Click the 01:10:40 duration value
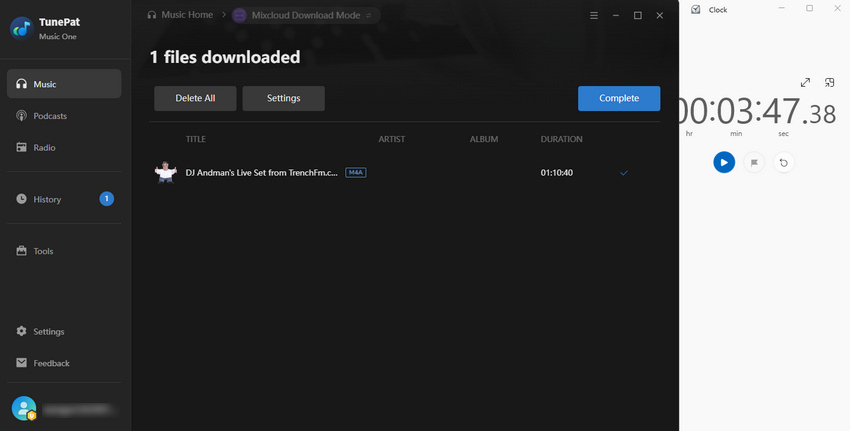850x431 pixels. pos(557,173)
